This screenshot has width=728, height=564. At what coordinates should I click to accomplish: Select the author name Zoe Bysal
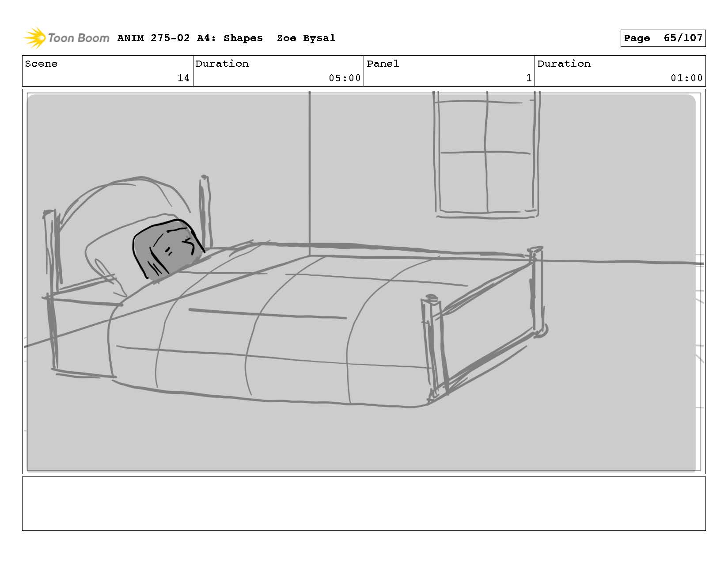point(306,38)
